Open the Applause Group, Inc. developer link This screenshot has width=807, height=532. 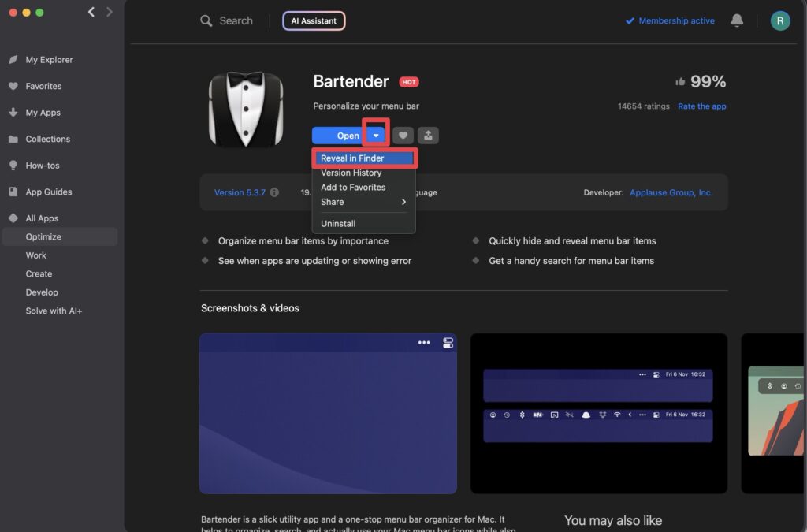tap(671, 192)
